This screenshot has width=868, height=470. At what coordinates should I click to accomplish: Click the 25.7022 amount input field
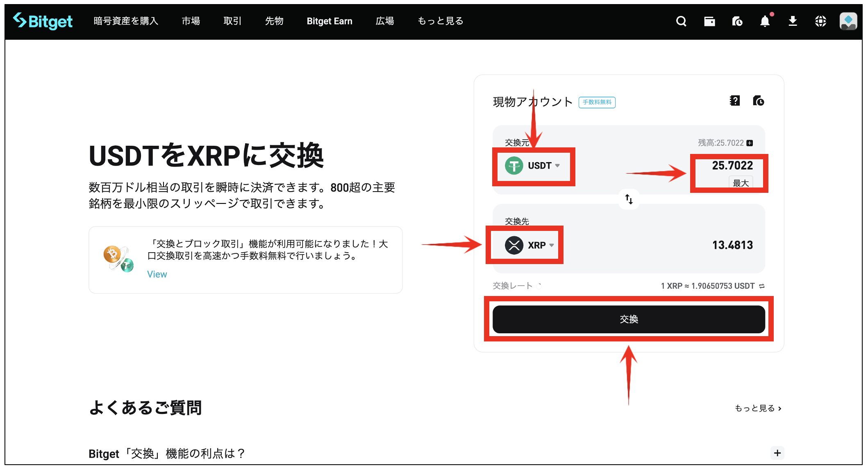click(732, 165)
